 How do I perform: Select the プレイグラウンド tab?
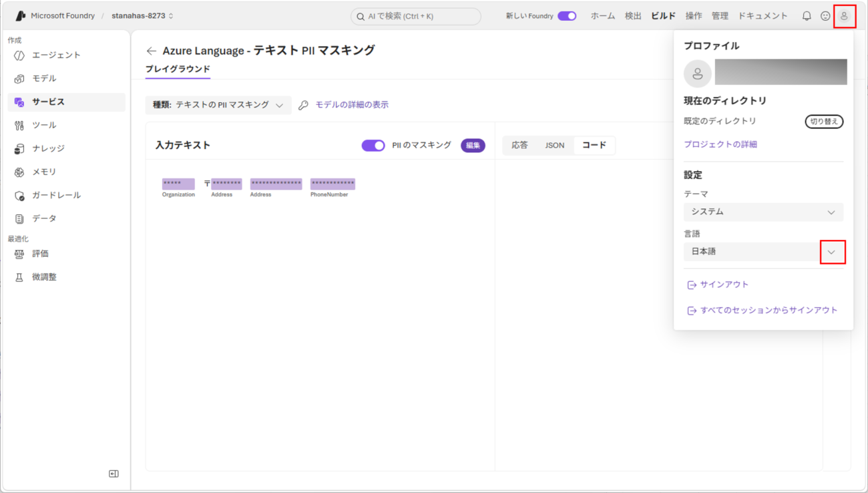178,69
